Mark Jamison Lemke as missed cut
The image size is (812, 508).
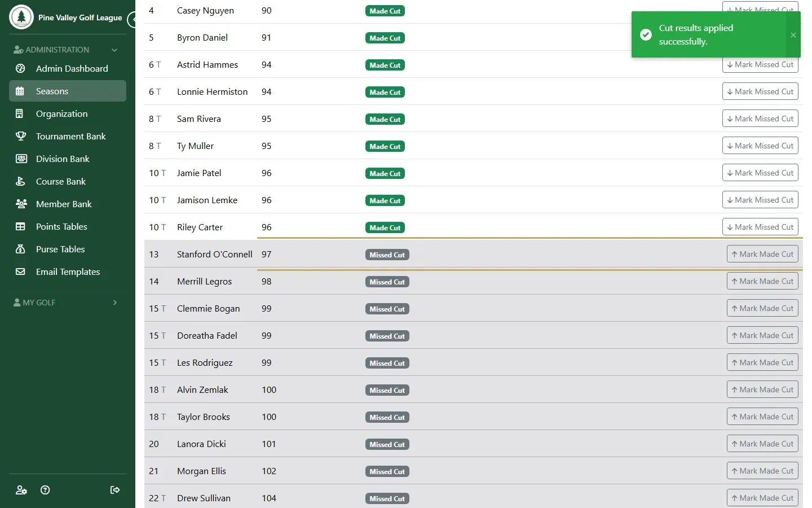[x=760, y=200]
